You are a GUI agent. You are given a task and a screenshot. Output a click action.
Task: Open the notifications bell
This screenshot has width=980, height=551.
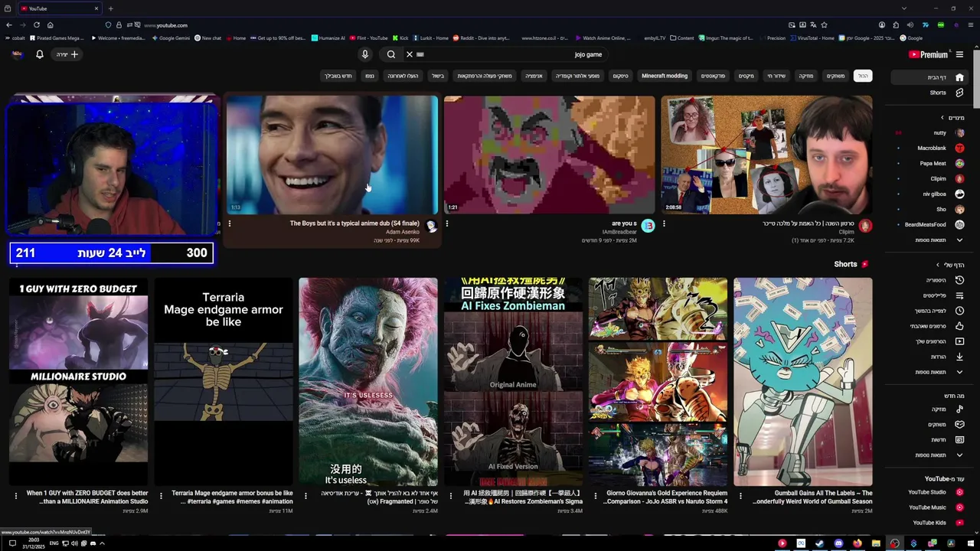tap(40, 54)
